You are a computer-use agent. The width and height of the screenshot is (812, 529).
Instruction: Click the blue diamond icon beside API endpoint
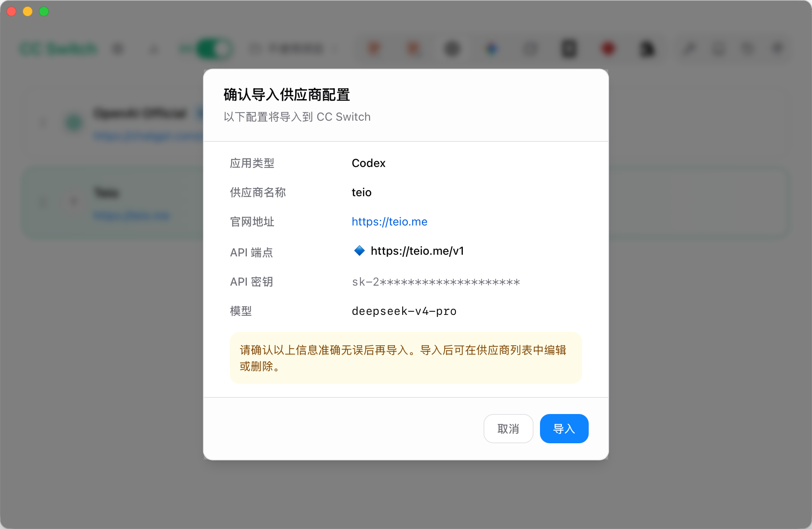[359, 251]
